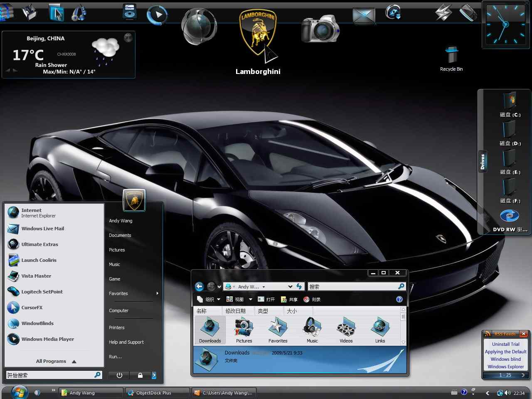This screenshot has width=532, height=399.
Task: Click the Explorer 搜索 search field
Action: click(x=357, y=286)
